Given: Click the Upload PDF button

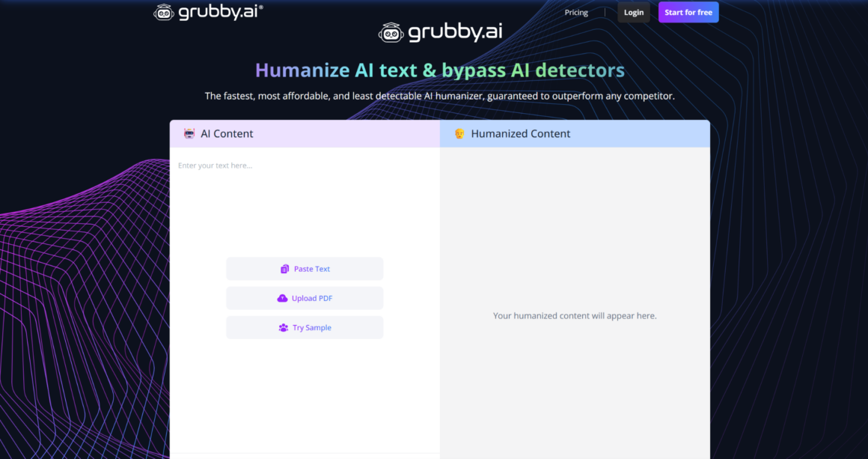Looking at the screenshot, I should [x=305, y=298].
